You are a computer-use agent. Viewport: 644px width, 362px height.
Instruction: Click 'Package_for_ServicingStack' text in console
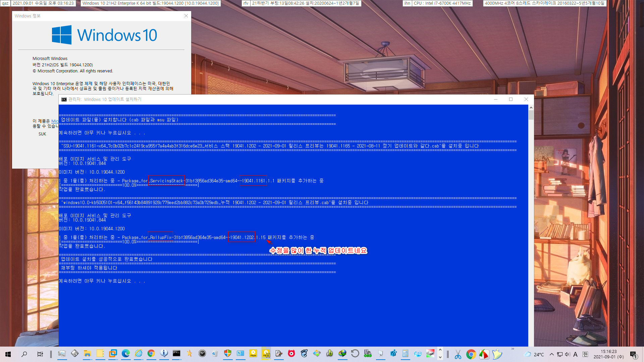(153, 181)
